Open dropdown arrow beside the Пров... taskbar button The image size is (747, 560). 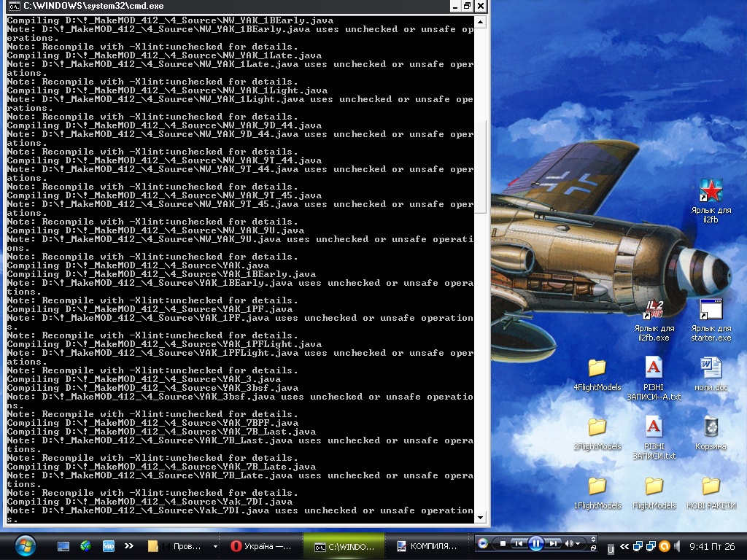point(215,547)
